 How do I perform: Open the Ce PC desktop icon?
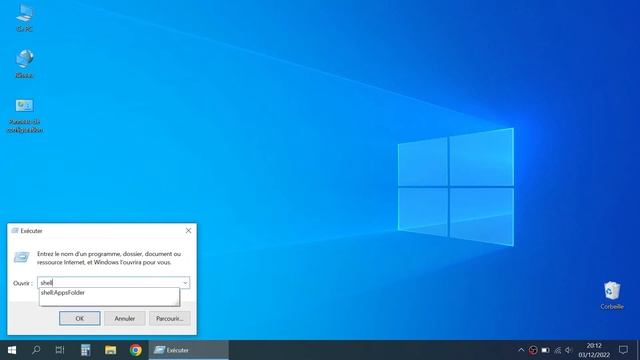point(24,17)
